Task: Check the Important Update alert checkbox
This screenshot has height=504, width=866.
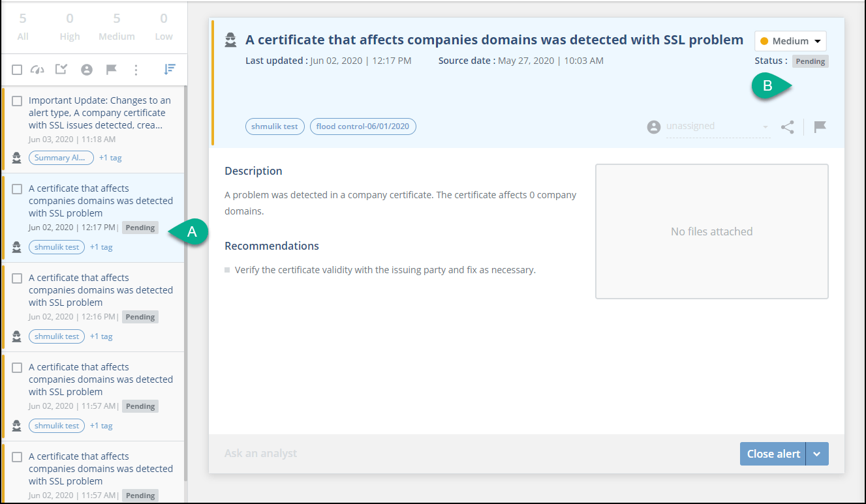Action: point(17,101)
